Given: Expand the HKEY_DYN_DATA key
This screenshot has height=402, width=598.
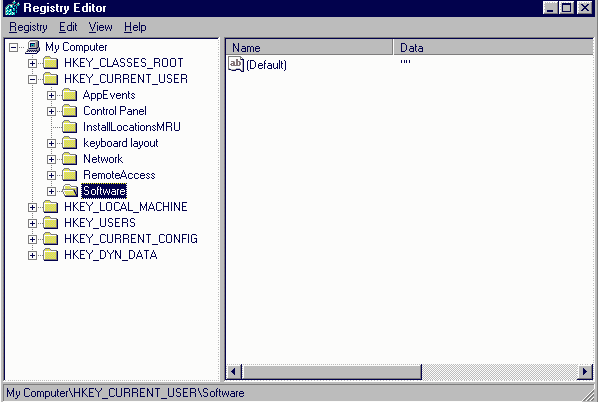Looking at the screenshot, I should 32,256.
